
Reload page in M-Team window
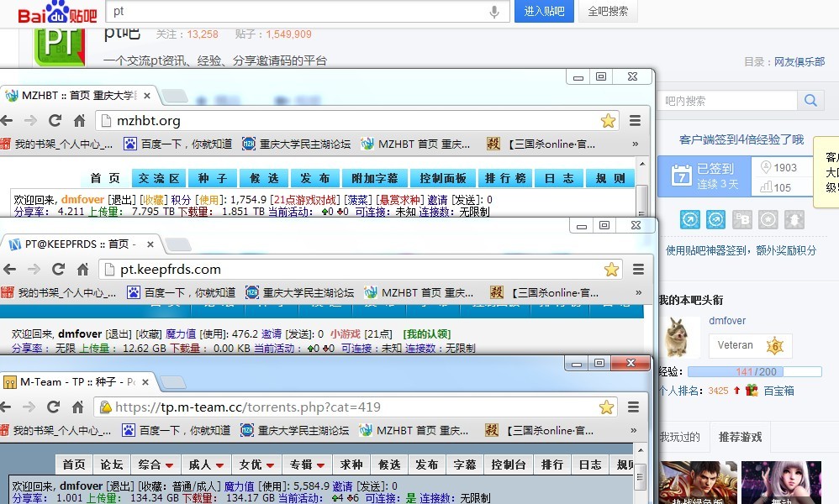pos(54,407)
